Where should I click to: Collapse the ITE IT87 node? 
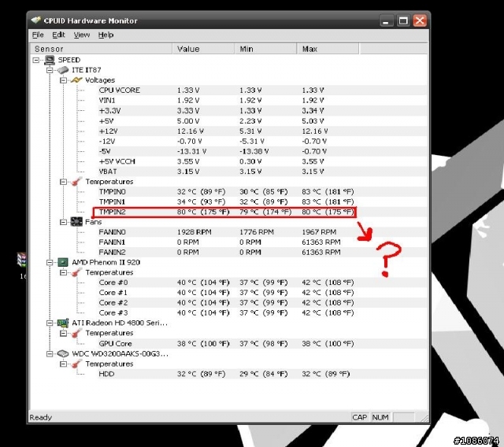50,70
